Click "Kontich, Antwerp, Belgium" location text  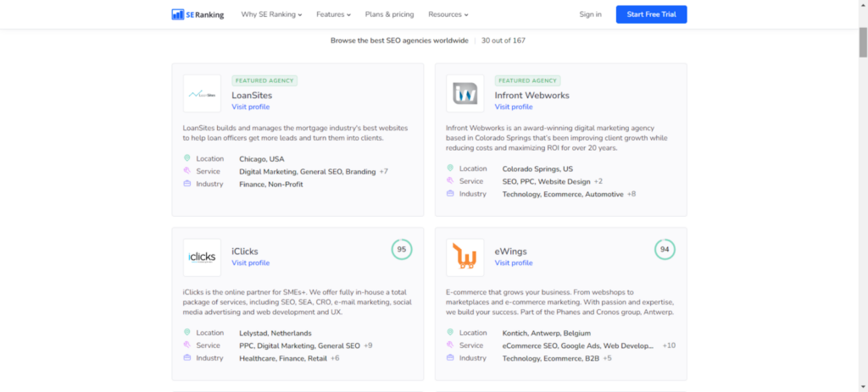(547, 333)
